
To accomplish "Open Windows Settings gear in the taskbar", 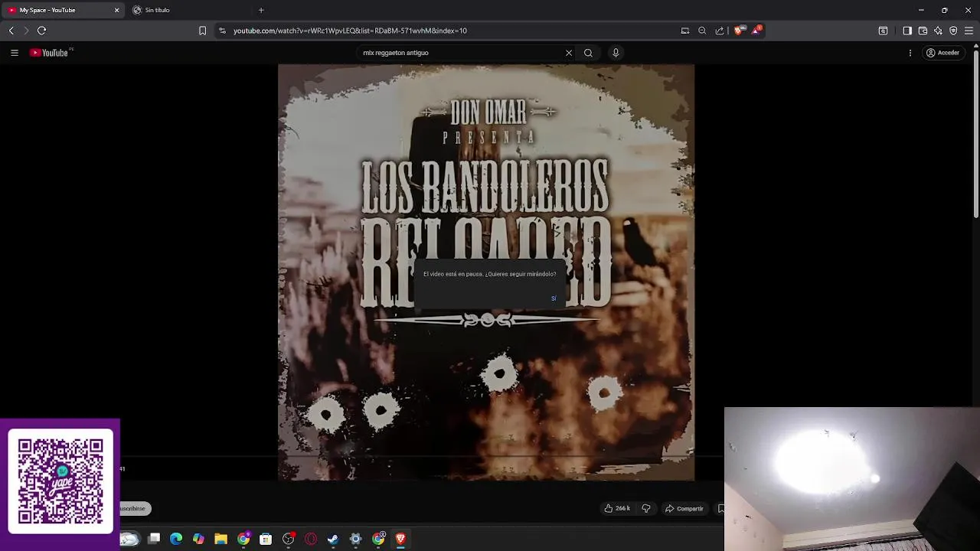I will click(x=355, y=539).
